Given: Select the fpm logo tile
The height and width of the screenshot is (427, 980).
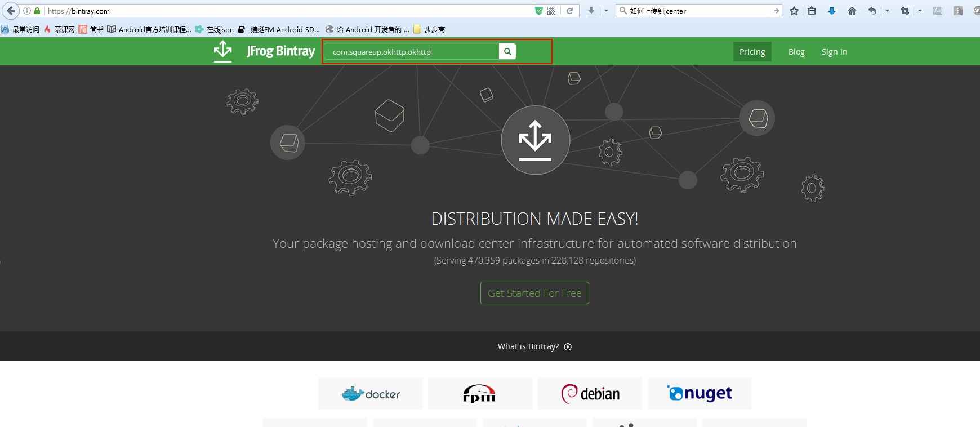Looking at the screenshot, I should point(480,393).
